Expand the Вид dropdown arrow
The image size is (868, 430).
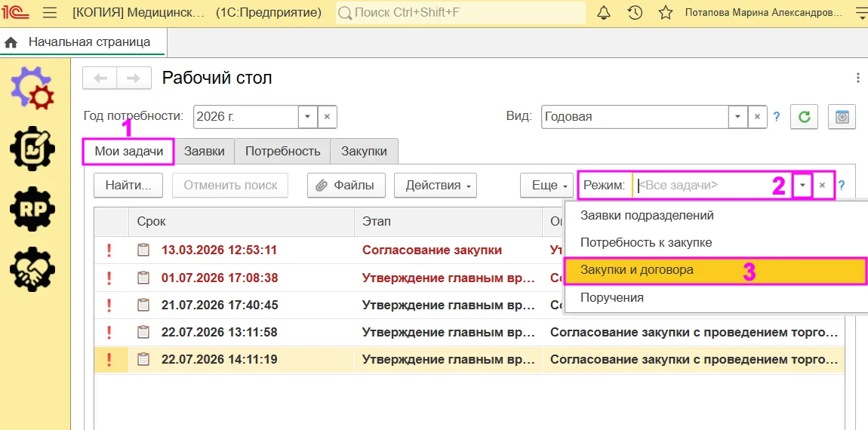(x=737, y=117)
